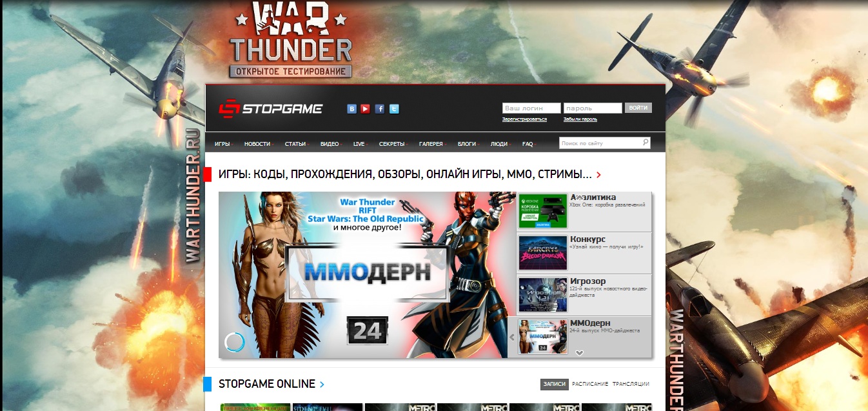
Task: Click the blue arrow next to StopGame Online
Action: [x=322, y=385]
